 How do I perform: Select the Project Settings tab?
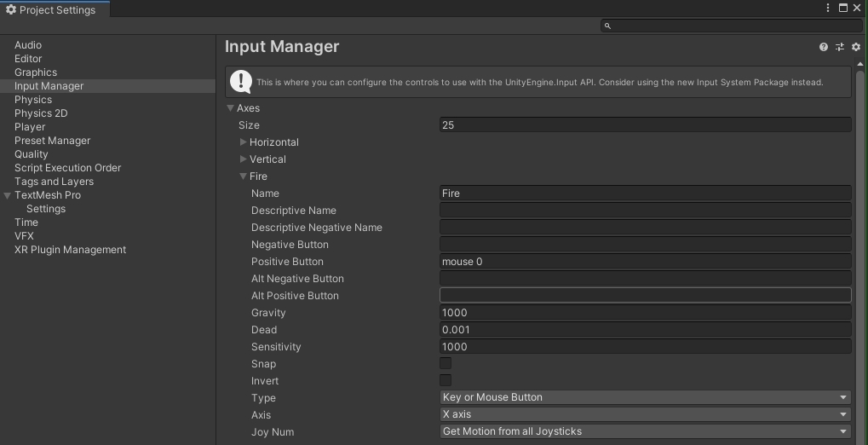pos(55,9)
